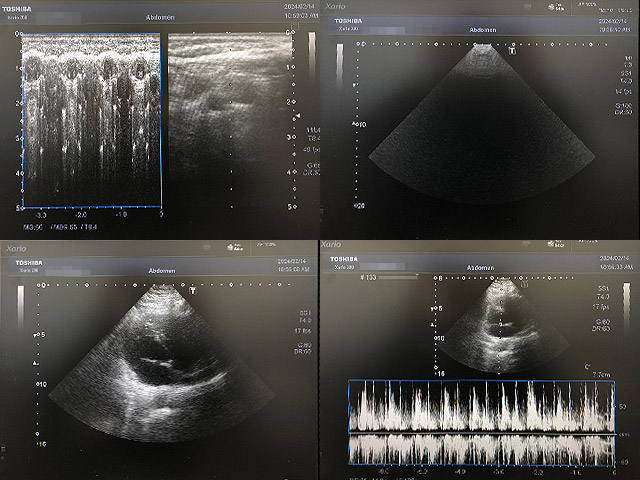Click the printer status icon on the 10:55 effusion panel
The image size is (640, 480).
(x=235, y=247)
